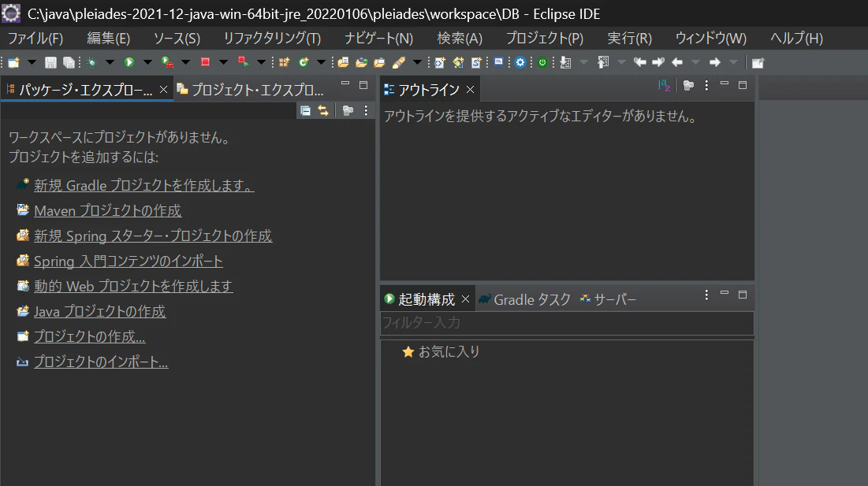Open the ソース(S) menu
The image size is (868, 486).
point(177,38)
